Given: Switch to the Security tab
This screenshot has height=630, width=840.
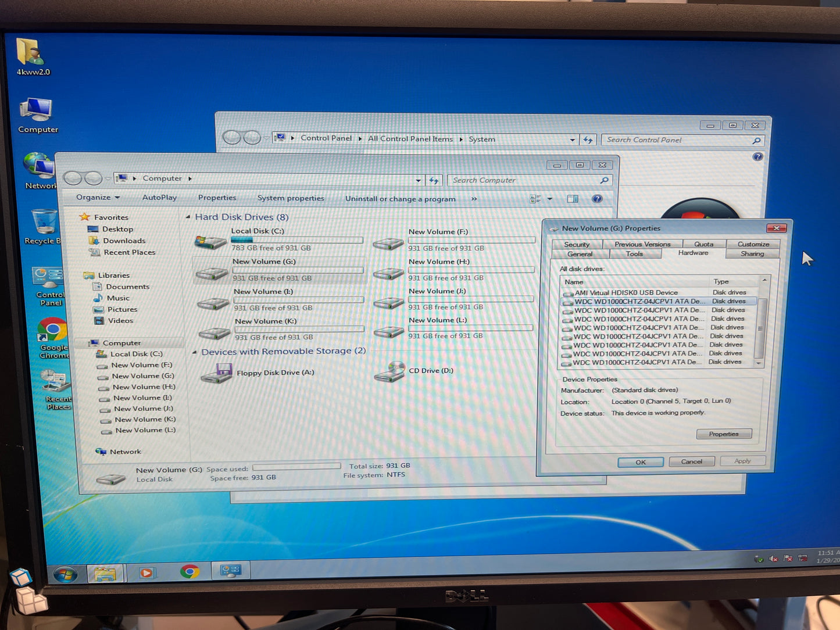Looking at the screenshot, I should tap(577, 245).
